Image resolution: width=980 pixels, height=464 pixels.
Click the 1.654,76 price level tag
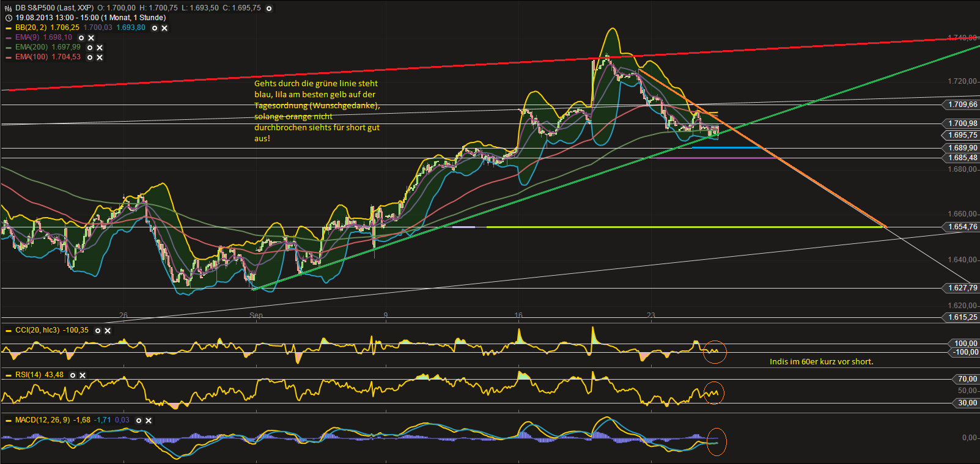coord(960,227)
